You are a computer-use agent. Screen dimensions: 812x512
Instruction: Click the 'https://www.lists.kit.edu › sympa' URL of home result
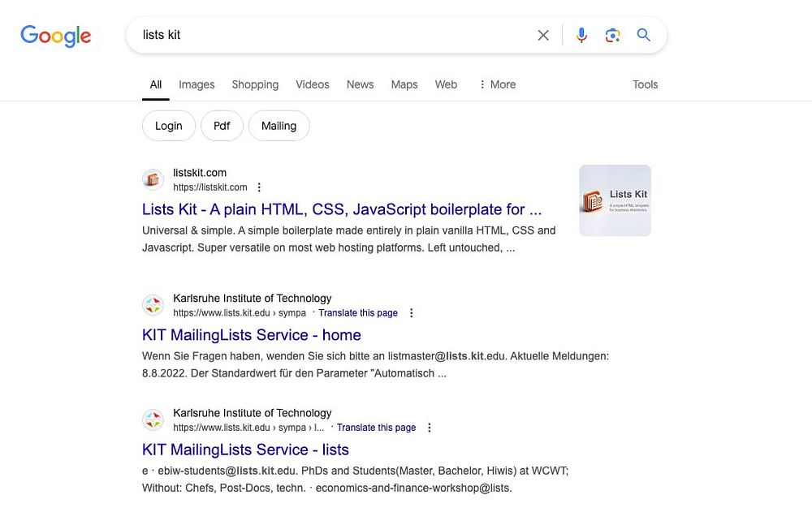pyautogui.click(x=240, y=313)
